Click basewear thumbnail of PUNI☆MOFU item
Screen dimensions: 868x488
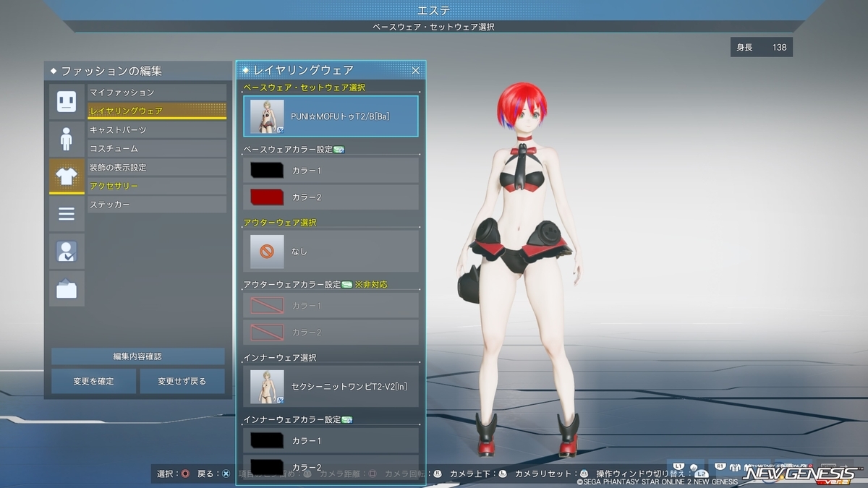click(x=266, y=116)
